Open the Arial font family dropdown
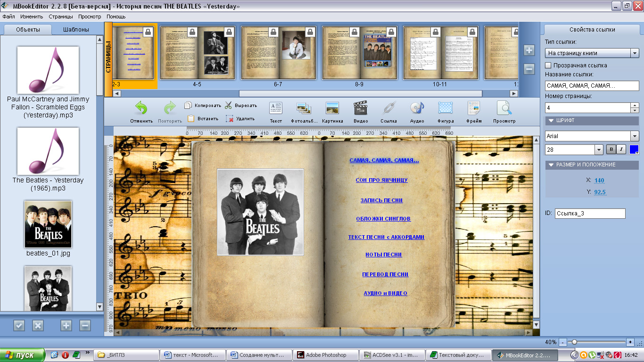Screen dimensions: 644x362 click(635, 136)
